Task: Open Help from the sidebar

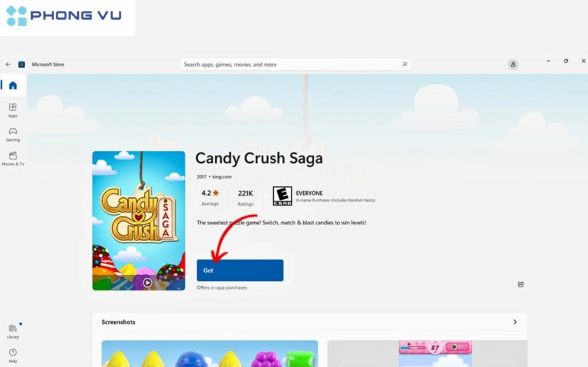Action: pos(13,355)
